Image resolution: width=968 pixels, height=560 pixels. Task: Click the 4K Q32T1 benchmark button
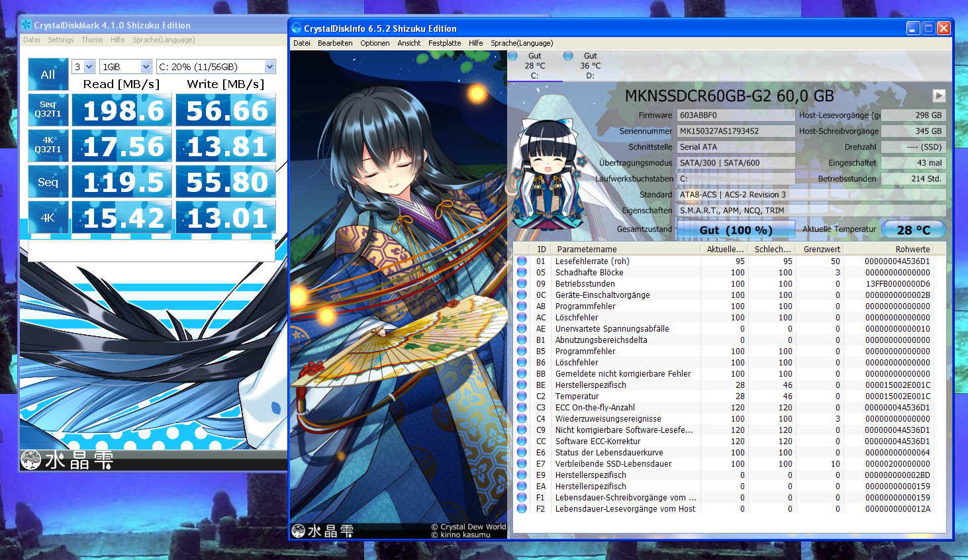(x=48, y=146)
